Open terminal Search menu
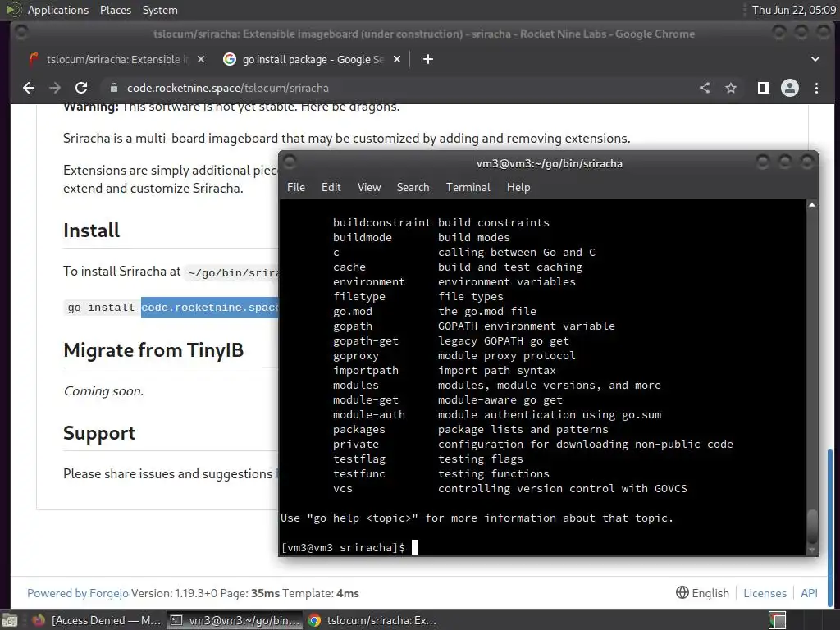This screenshot has height=630, width=840. coord(413,187)
